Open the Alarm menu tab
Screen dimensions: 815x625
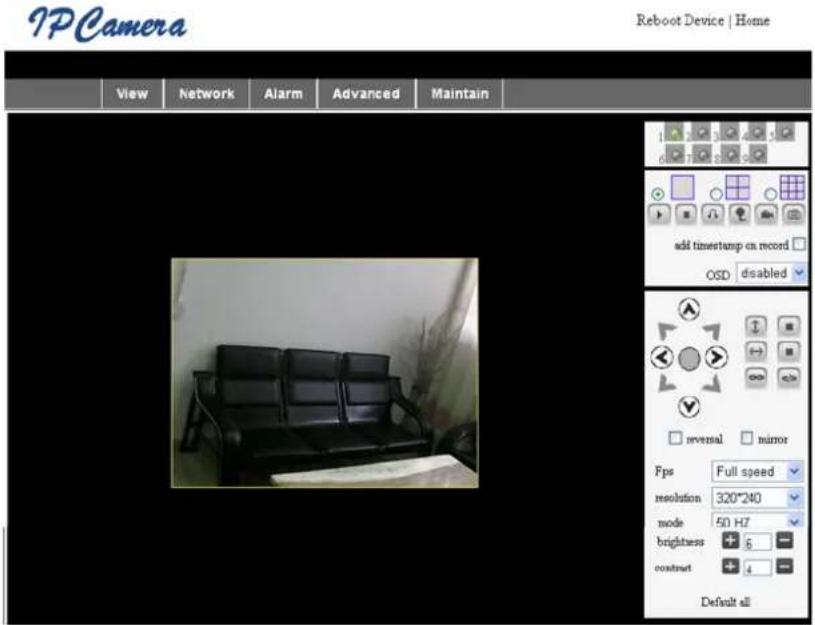pyautogui.click(x=283, y=94)
